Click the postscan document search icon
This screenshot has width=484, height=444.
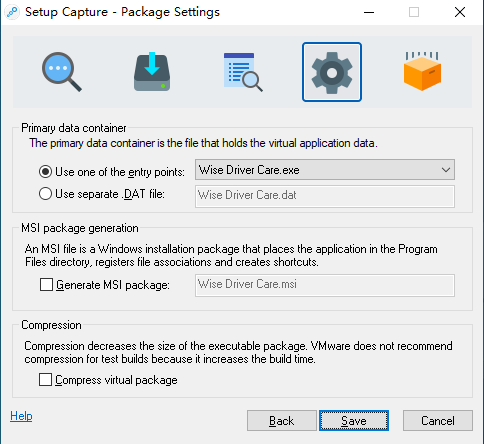coord(243,72)
